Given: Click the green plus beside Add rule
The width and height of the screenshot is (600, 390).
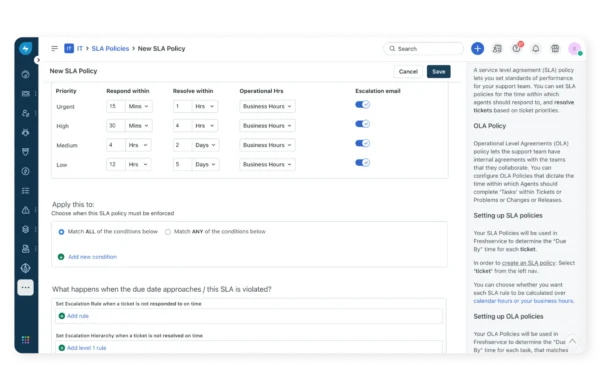Looking at the screenshot, I should point(62,316).
